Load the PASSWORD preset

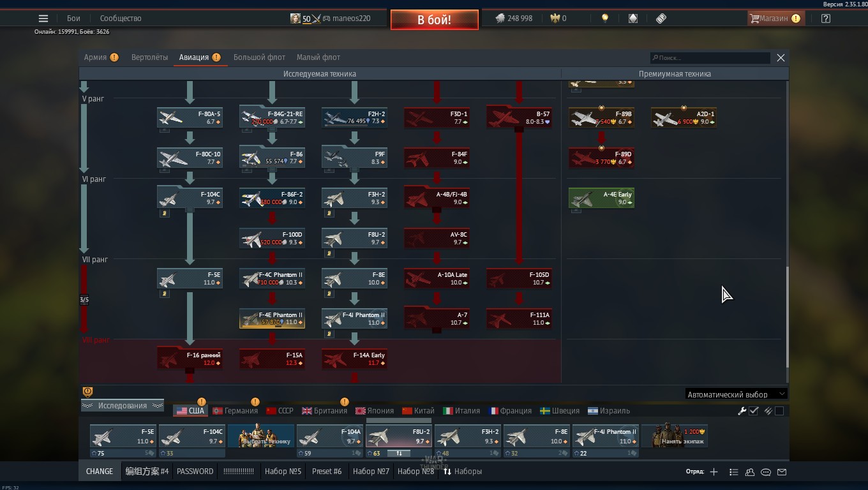(x=195, y=471)
